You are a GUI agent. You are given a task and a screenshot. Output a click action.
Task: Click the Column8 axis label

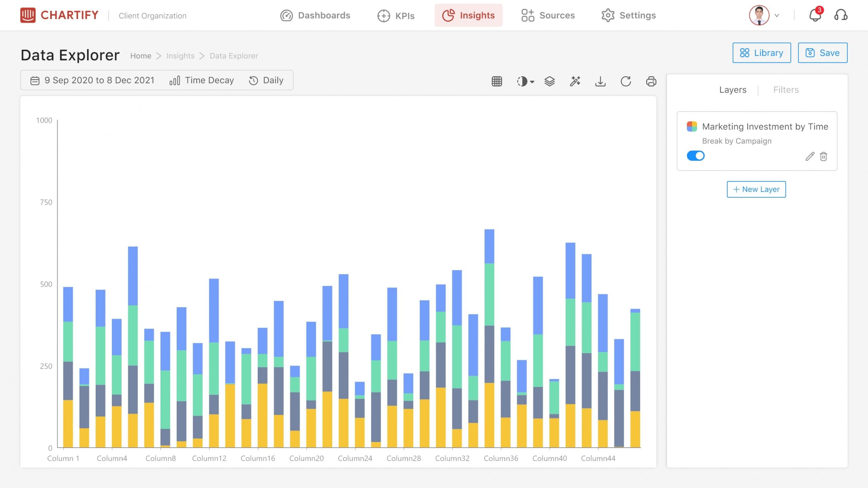coord(160,458)
